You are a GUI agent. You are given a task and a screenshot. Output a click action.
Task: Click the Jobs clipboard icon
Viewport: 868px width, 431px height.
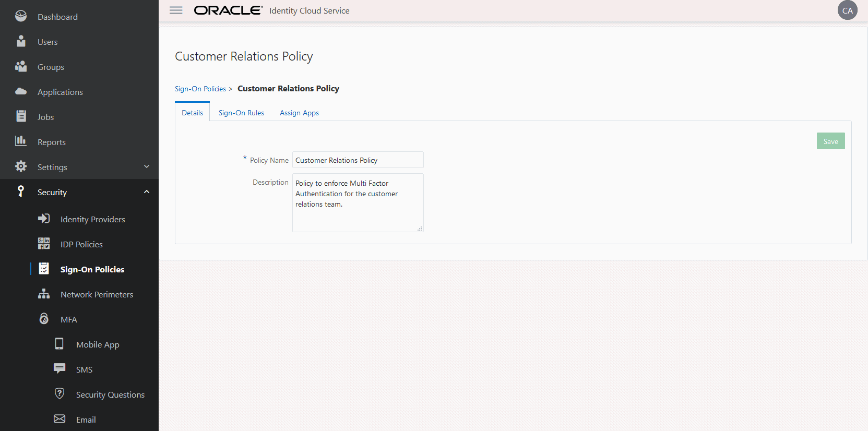21,116
